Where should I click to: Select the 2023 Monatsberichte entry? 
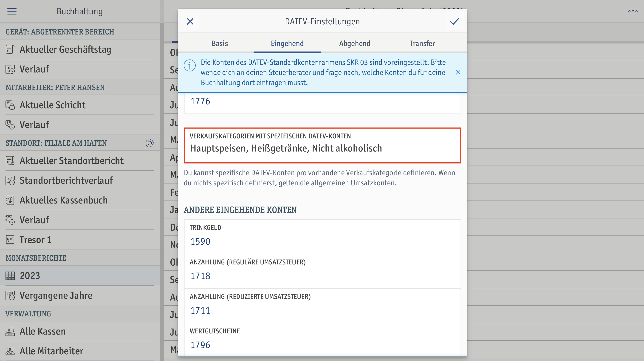80,276
